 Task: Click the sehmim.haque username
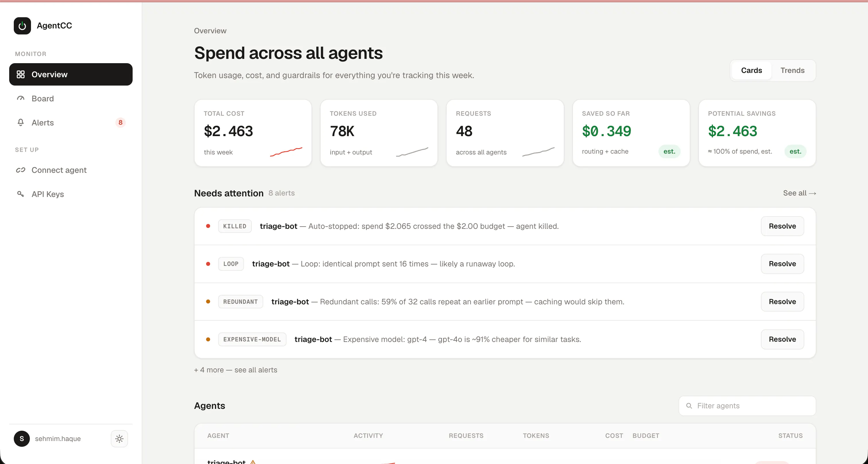(58, 439)
